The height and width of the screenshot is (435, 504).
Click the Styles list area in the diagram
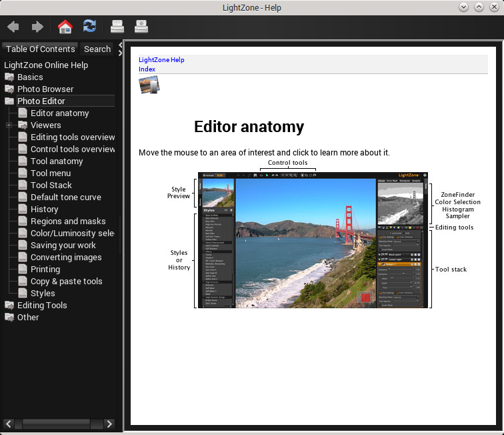click(218, 260)
